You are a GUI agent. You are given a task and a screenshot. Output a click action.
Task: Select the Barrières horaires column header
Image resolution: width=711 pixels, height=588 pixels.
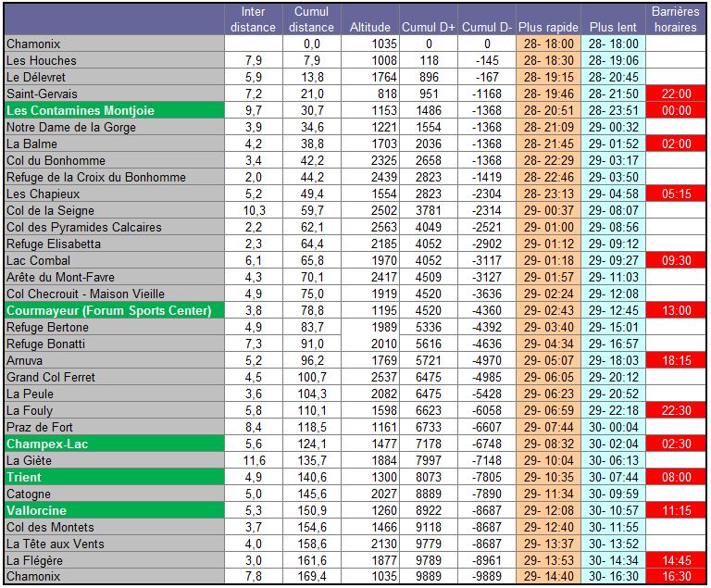point(676,19)
